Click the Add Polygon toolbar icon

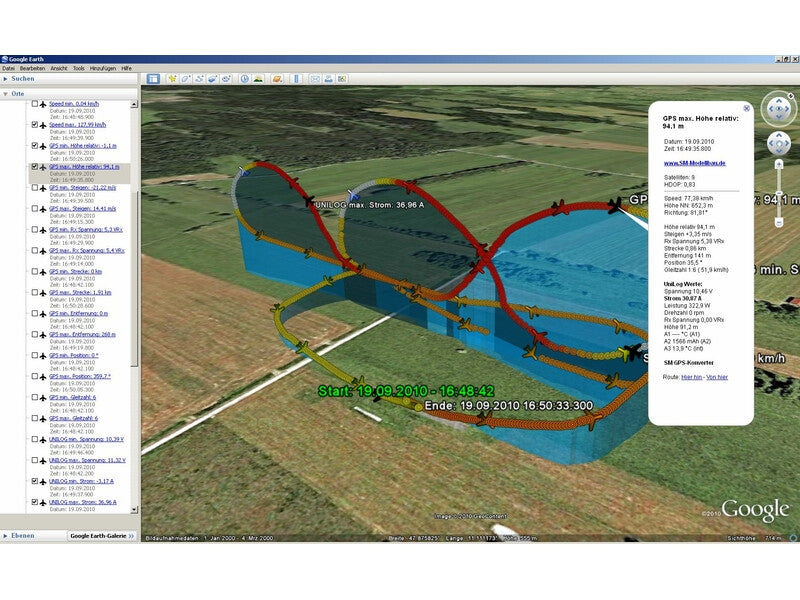point(186,78)
